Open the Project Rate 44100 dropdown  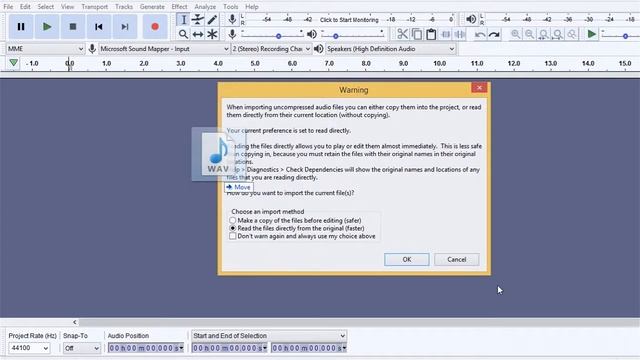tap(29, 348)
